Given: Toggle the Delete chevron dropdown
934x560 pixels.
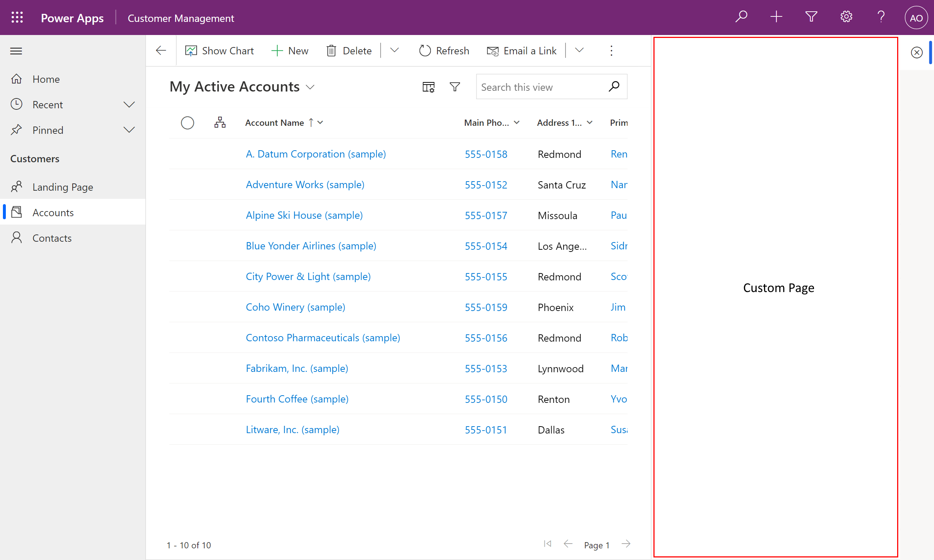Looking at the screenshot, I should [395, 51].
